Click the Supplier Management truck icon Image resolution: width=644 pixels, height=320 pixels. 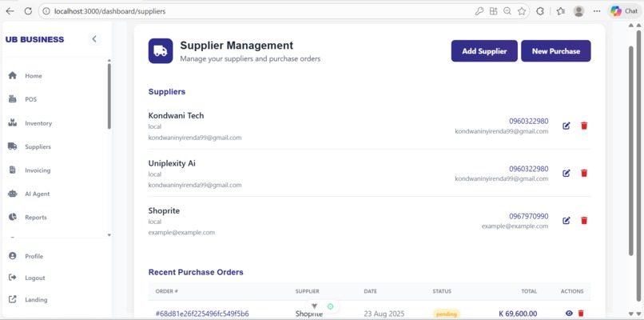pos(161,51)
